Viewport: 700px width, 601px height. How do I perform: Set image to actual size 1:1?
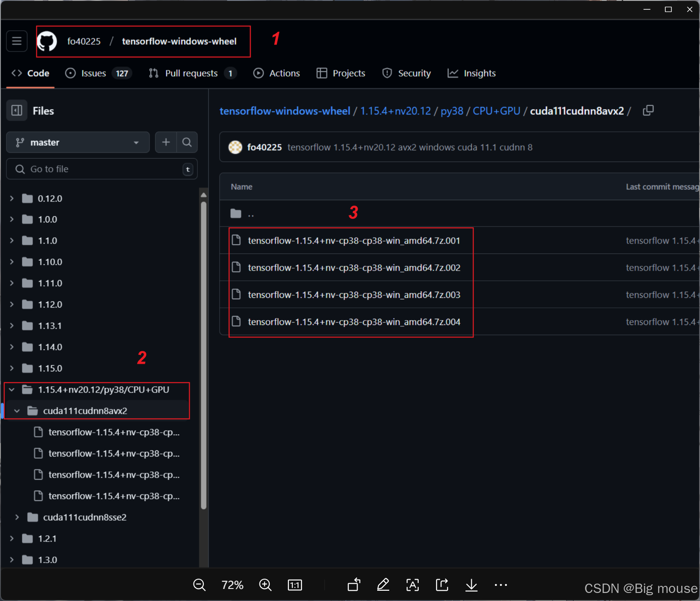click(x=295, y=585)
